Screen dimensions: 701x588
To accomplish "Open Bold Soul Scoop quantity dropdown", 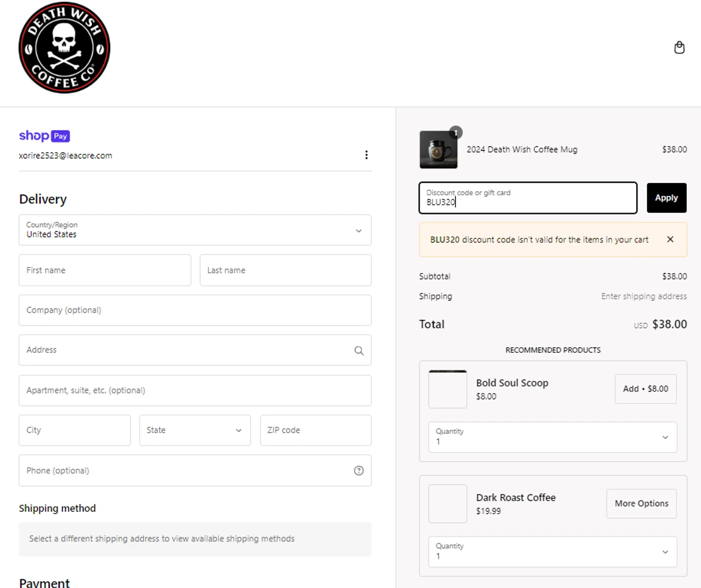I will pos(553,437).
